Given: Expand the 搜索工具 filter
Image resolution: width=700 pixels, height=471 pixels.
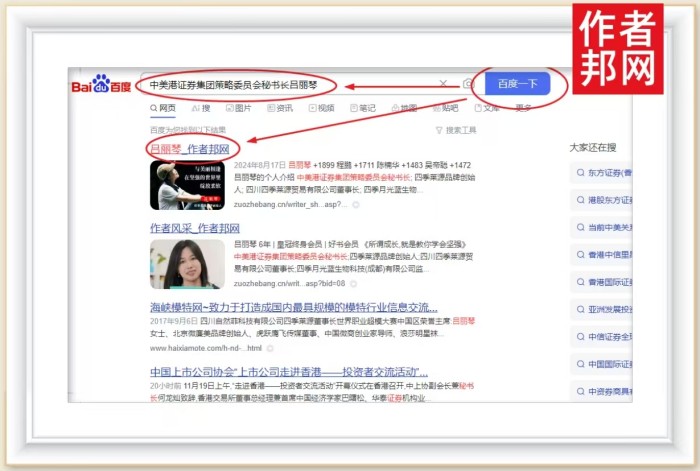Looking at the screenshot, I should (x=457, y=130).
